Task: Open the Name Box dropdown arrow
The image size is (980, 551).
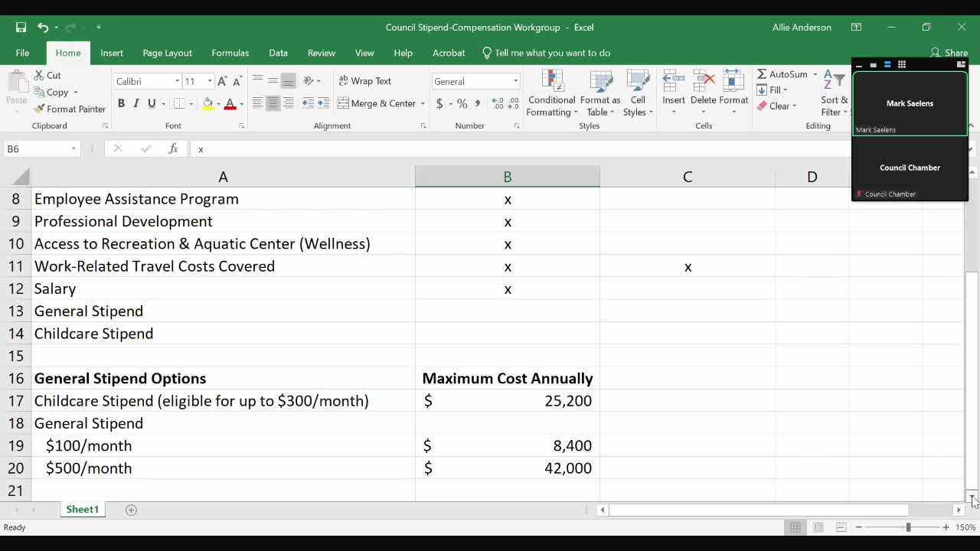Action: pos(73,148)
